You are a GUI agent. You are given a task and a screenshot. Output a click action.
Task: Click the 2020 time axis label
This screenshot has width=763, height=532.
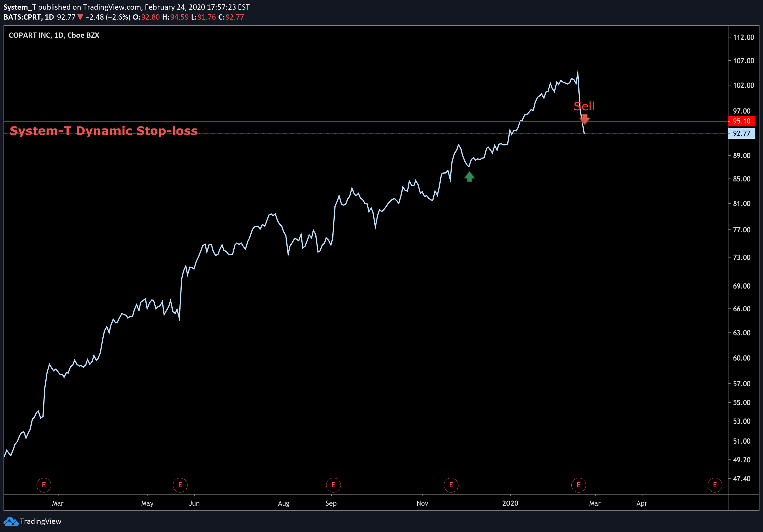[x=510, y=503]
